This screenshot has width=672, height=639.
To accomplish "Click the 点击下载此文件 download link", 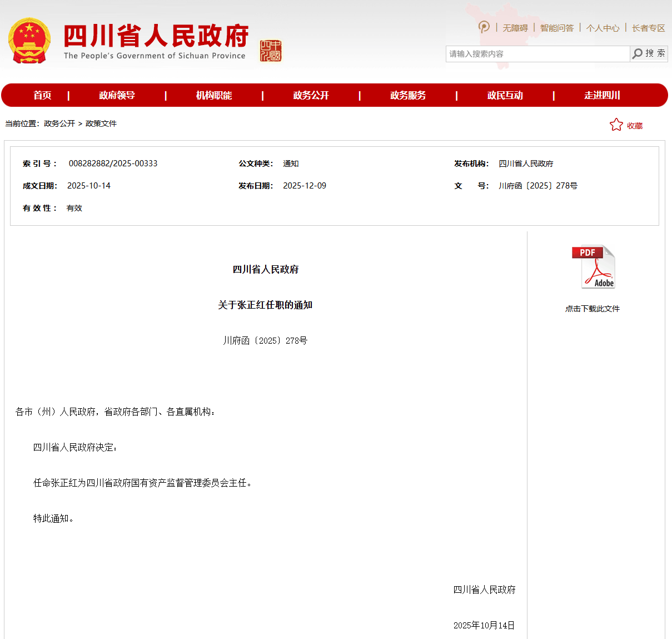I will 593,309.
